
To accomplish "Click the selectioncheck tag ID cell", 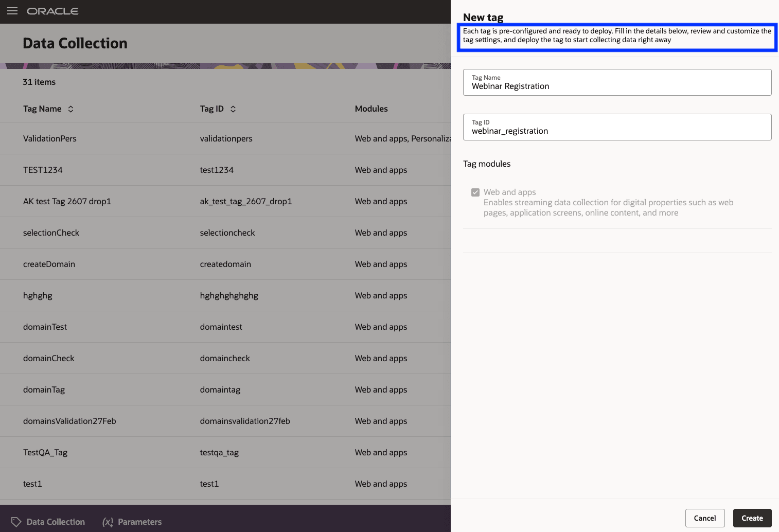I will coord(227,233).
